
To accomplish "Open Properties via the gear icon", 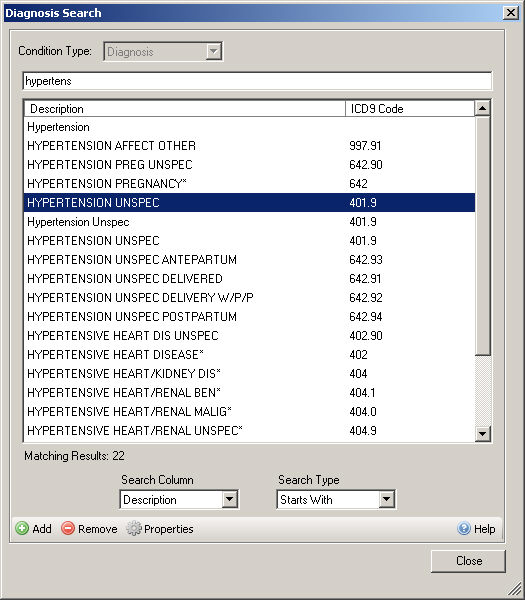I will pyautogui.click(x=134, y=528).
